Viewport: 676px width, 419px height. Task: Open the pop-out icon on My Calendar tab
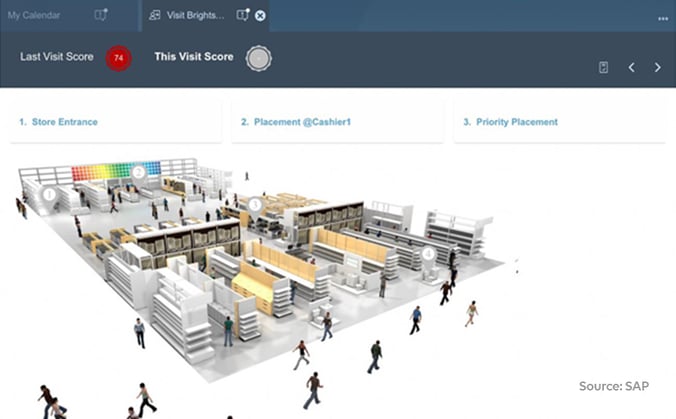[x=101, y=15]
